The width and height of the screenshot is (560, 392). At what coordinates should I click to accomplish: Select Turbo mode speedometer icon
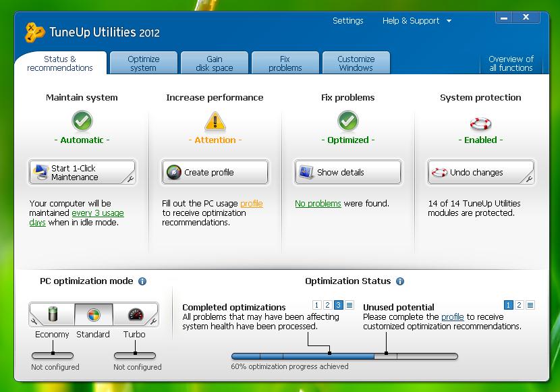[x=136, y=314]
